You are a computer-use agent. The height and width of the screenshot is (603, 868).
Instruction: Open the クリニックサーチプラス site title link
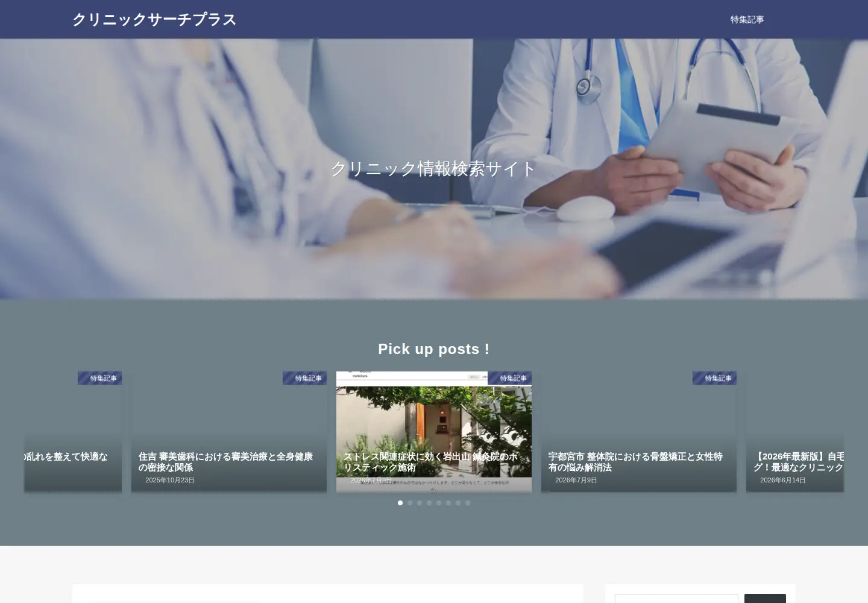(154, 19)
